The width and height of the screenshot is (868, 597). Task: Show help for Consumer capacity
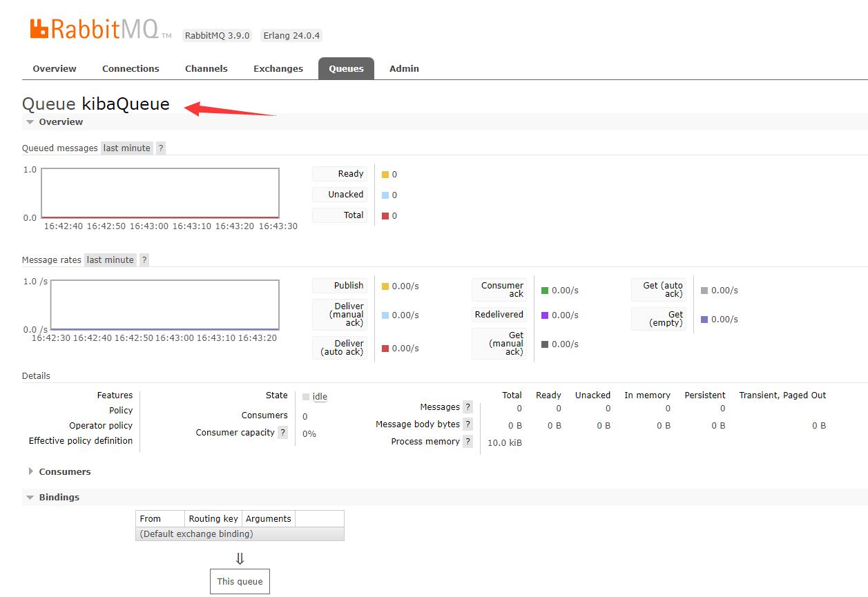point(282,433)
